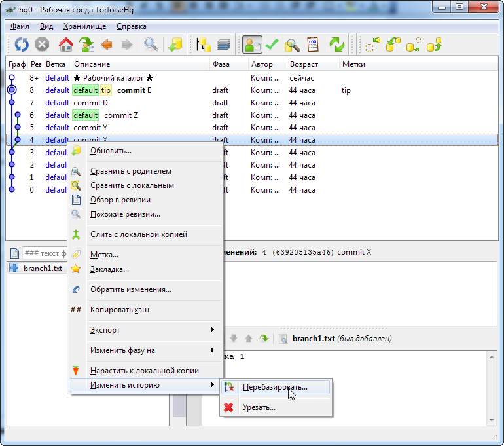Image resolution: width=504 pixels, height=446 pixels.
Task: Click the Pull changes icon
Action: tap(393, 45)
